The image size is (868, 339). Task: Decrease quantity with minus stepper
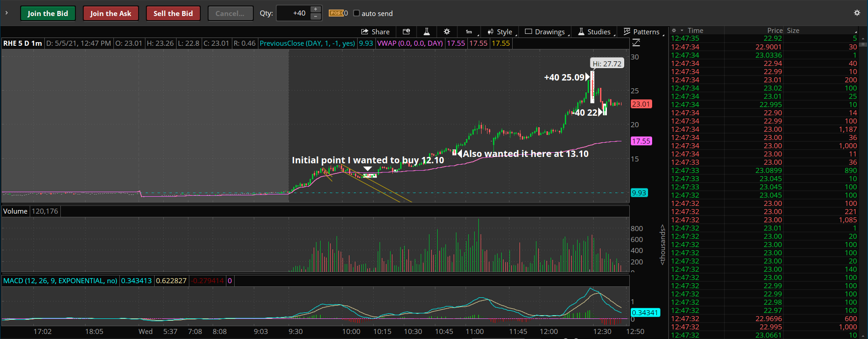[316, 17]
